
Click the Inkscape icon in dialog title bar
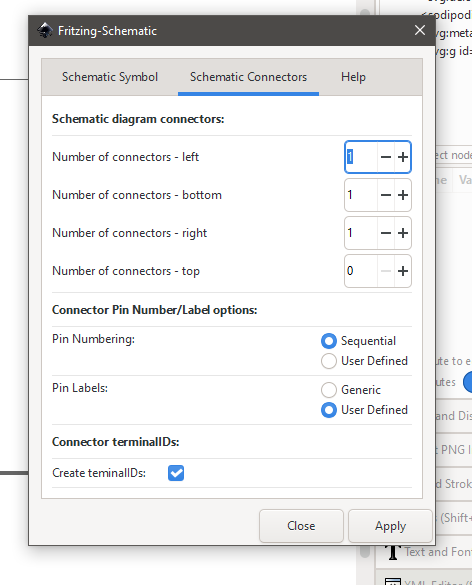(x=45, y=30)
